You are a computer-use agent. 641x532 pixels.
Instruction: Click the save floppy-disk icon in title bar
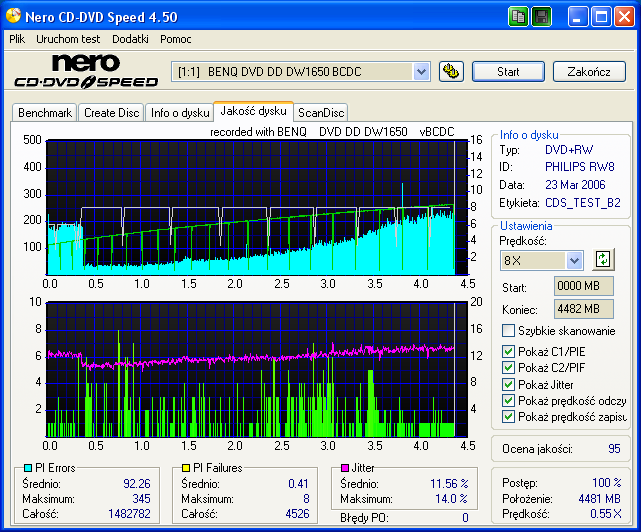pyautogui.click(x=541, y=17)
